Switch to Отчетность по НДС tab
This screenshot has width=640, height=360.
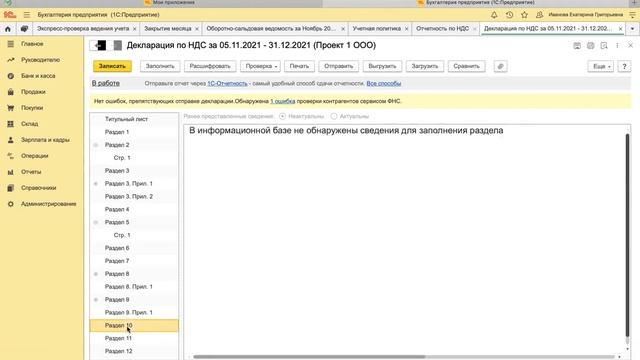[x=442, y=29]
